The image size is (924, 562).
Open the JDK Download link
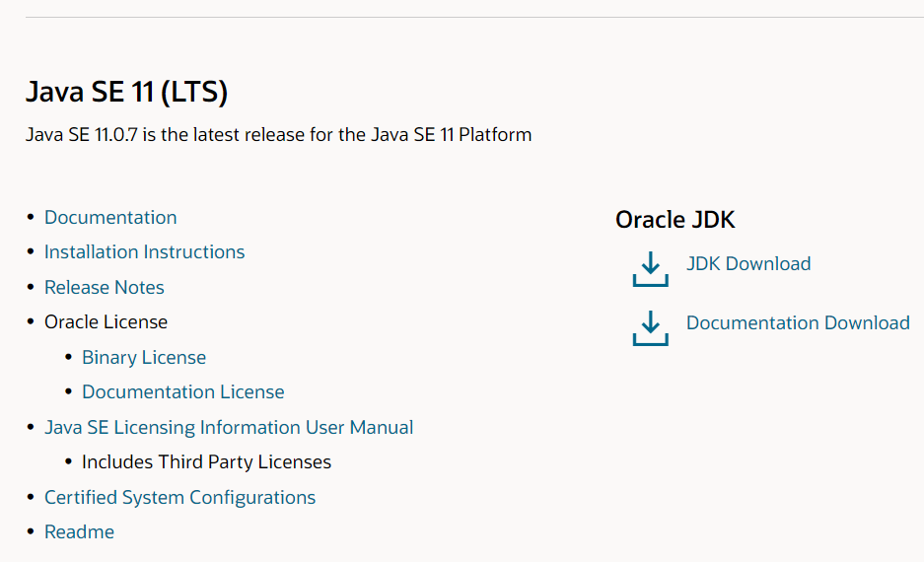tap(748, 263)
